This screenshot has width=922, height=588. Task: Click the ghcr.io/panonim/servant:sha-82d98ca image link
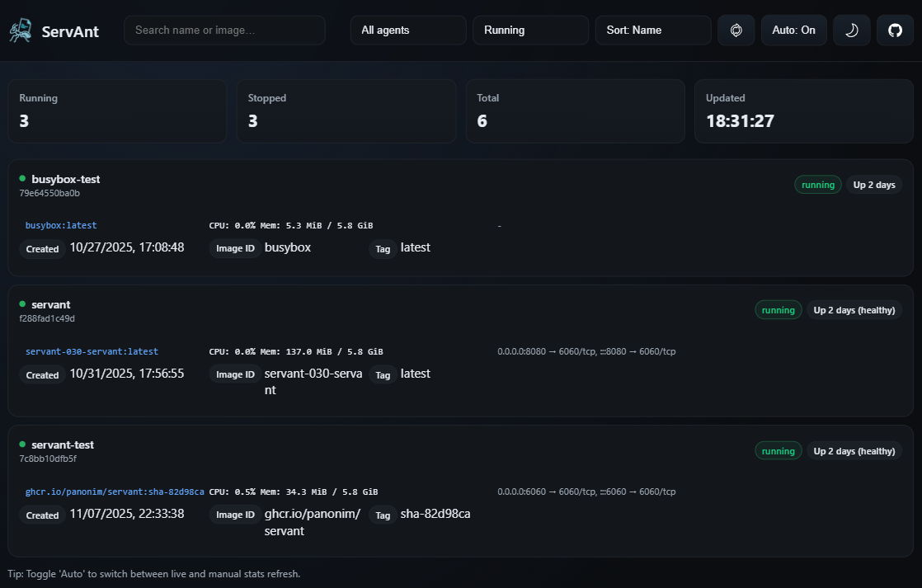[x=115, y=492]
